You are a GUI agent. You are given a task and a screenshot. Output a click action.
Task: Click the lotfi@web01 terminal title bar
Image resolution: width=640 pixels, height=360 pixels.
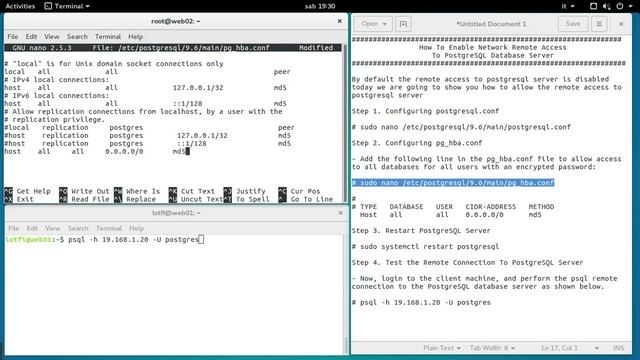point(176,213)
